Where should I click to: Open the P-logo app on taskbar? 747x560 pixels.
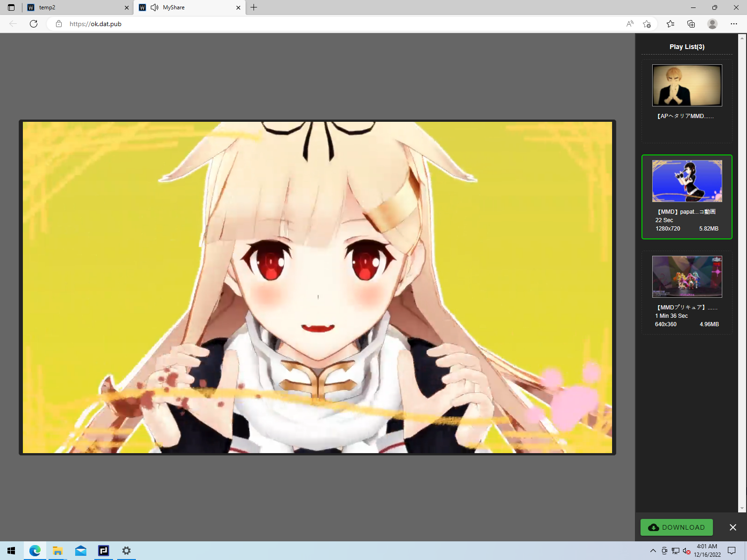pos(103,551)
